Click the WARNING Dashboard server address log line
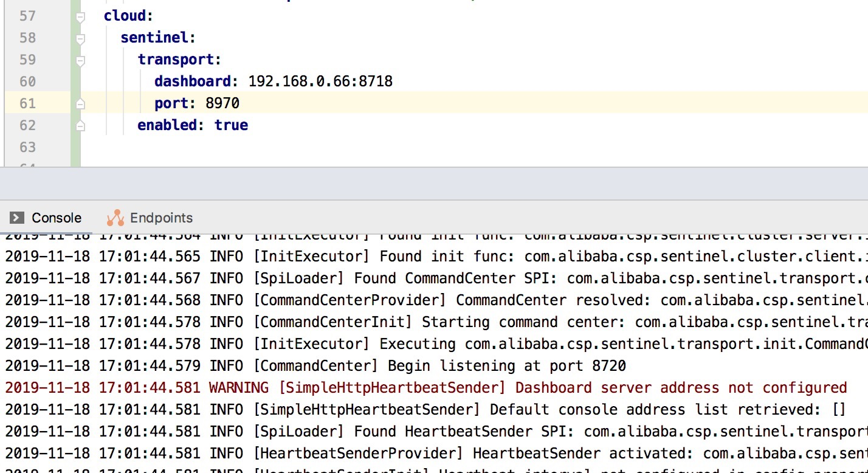This screenshot has width=868, height=473. point(425,387)
